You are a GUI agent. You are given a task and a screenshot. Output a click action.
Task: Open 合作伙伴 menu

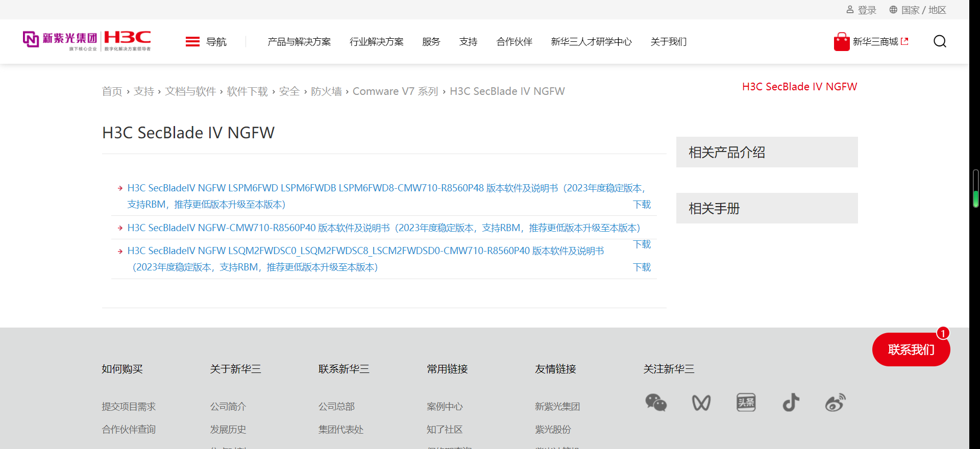(514, 42)
